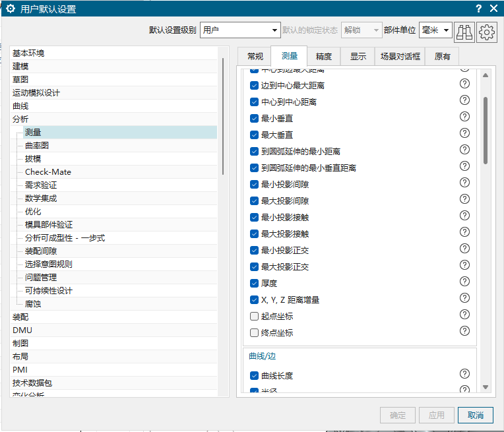Click help icon for 曲线长度

464,373
